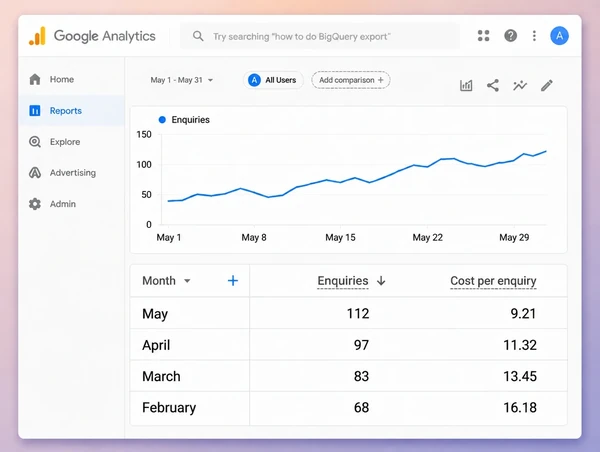Go to Home in the sidebar
This screenshot has width=600, height=452.
point(71,79)
